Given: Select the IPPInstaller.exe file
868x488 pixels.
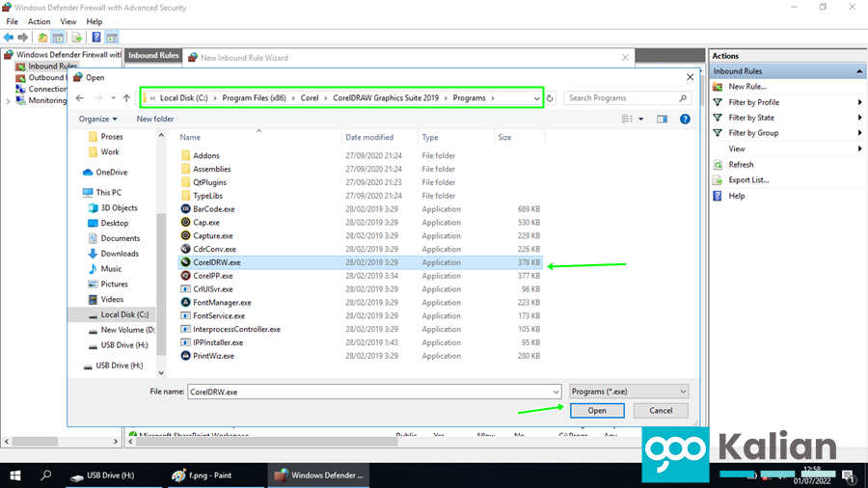Looking at the screenshot, I should click(x=218, y=342).
